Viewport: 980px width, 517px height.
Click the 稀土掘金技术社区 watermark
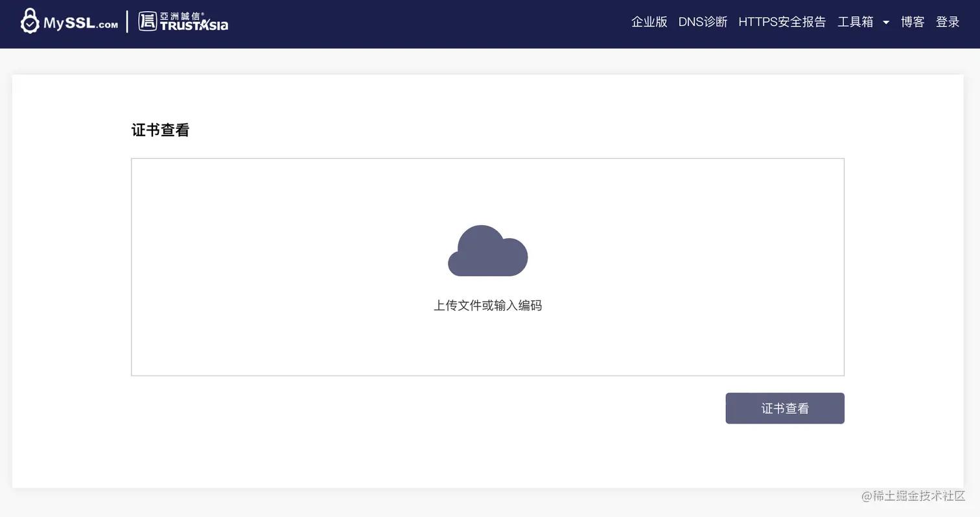click(x=914, y=496)
